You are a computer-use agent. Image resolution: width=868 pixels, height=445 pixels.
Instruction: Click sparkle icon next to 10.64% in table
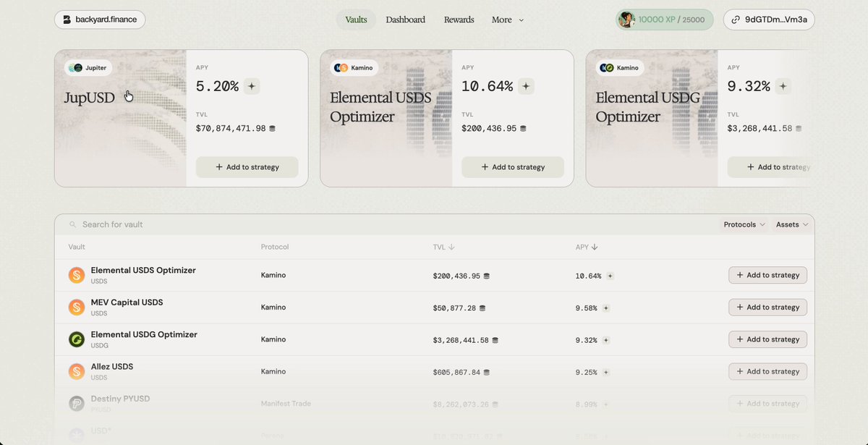pyautogui.click(x=610, y=276)
